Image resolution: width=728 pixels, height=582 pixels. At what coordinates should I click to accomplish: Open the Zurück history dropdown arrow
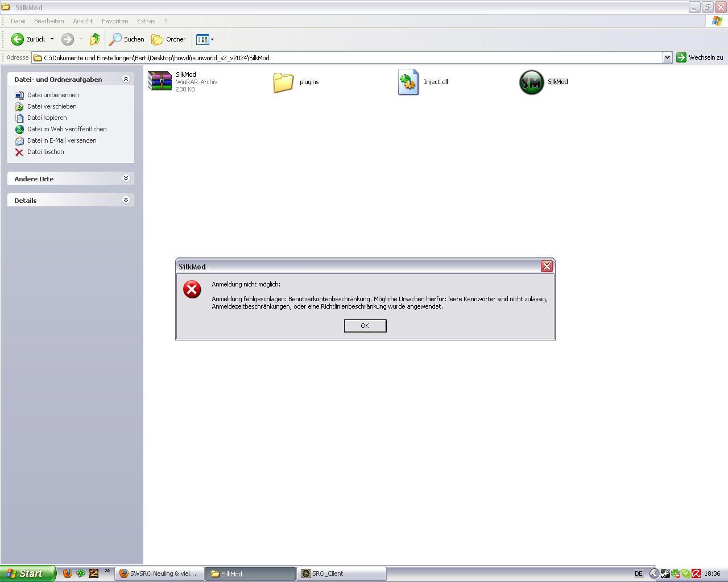coord(52,39)
